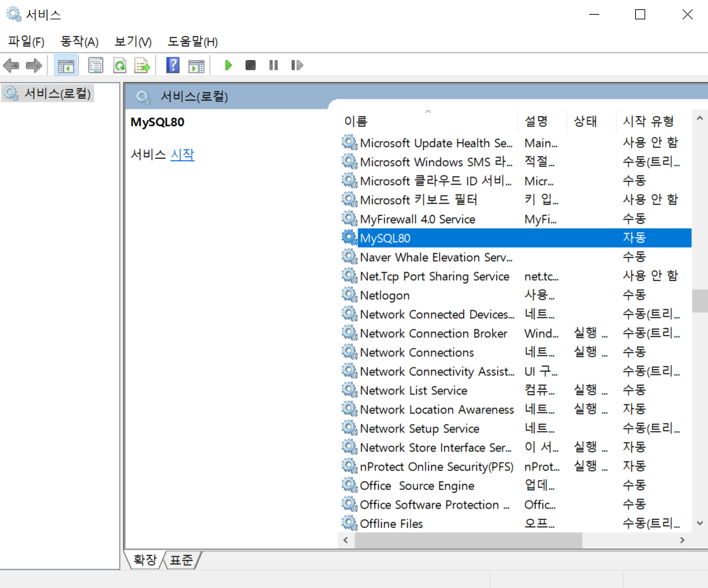Click the Export List toolbar icon
This screenshot has width=708, height=588.
point(142,65)
